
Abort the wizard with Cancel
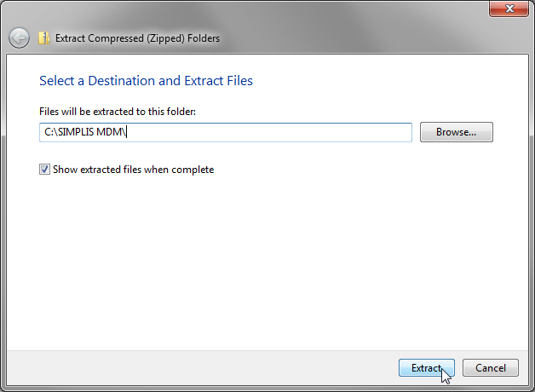tap(490, 368)
